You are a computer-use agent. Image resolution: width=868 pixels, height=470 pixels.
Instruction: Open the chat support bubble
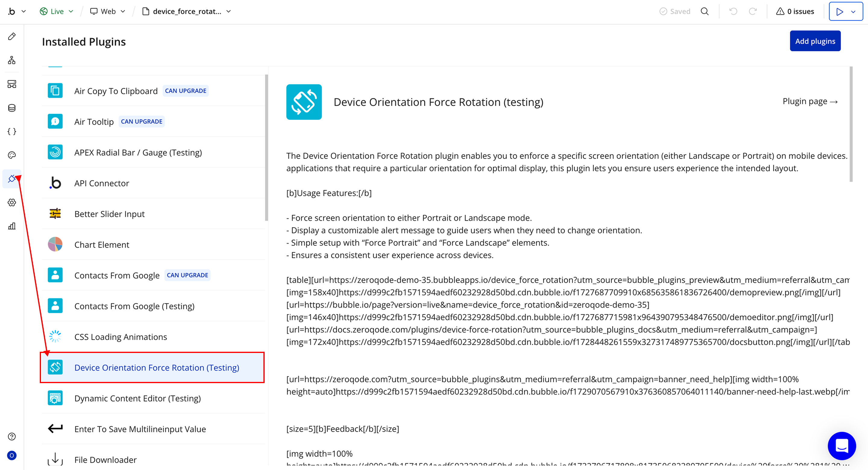coord(841,446)
